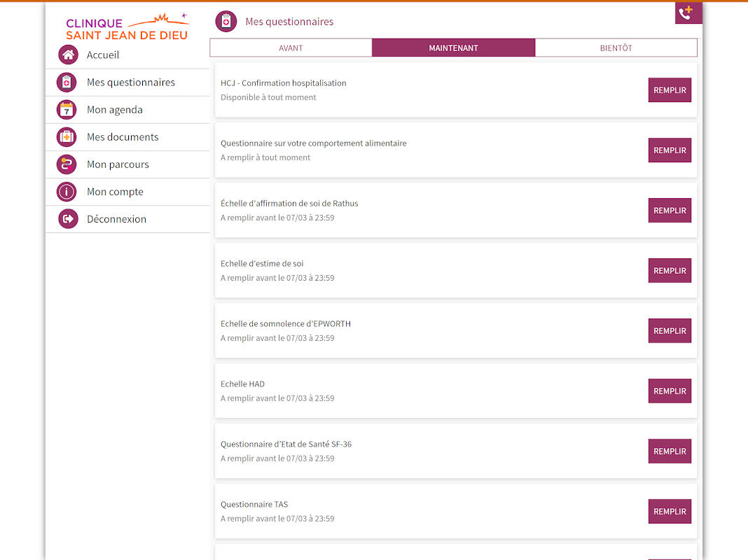Screen dimensions: 748x560
Task: Switch to the AVANT tab
Action: click(x=291, y=48)
